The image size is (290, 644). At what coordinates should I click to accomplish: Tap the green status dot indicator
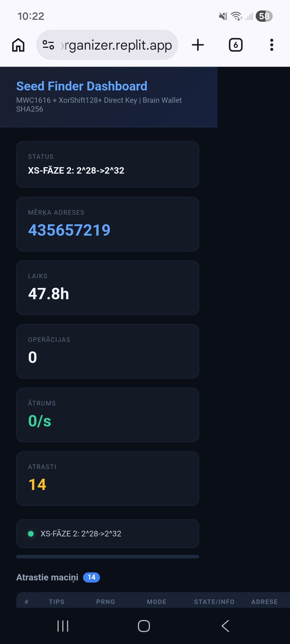[31, 534]
